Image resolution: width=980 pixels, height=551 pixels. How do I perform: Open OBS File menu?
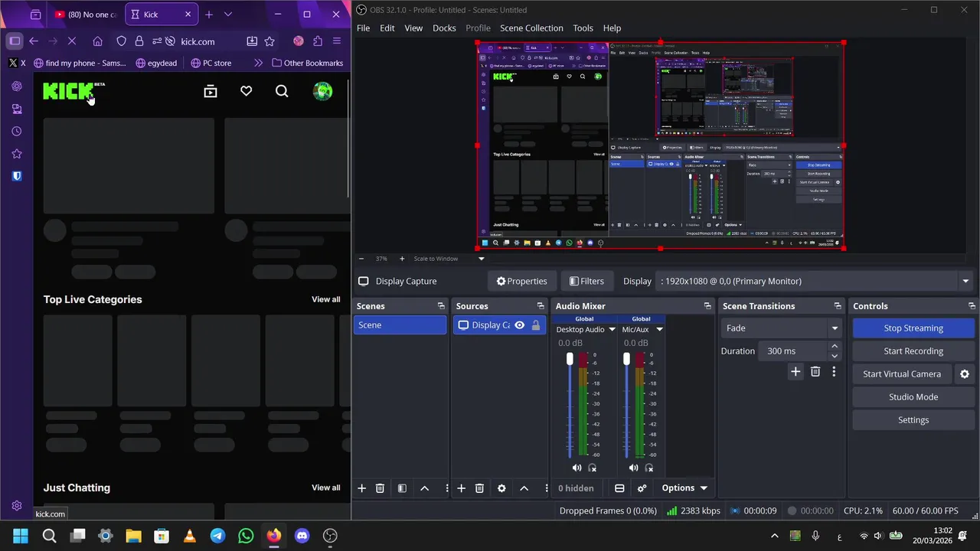pos(363,28)
